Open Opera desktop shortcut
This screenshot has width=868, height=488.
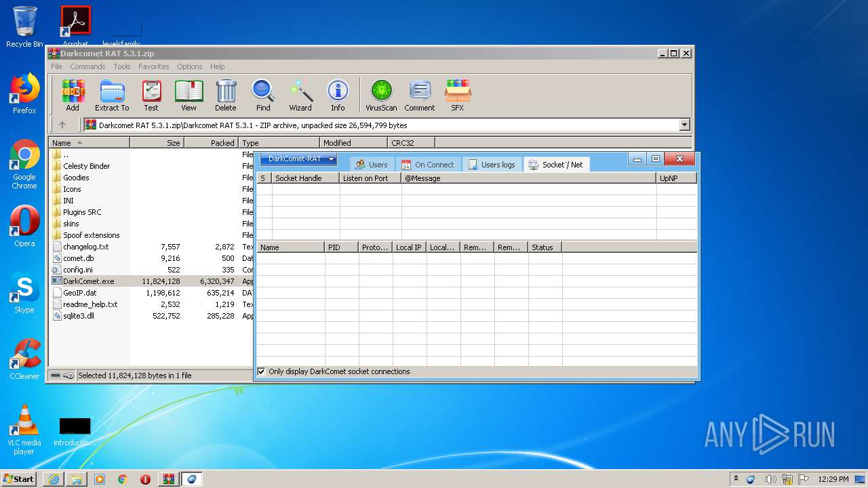tap(24, 226)
